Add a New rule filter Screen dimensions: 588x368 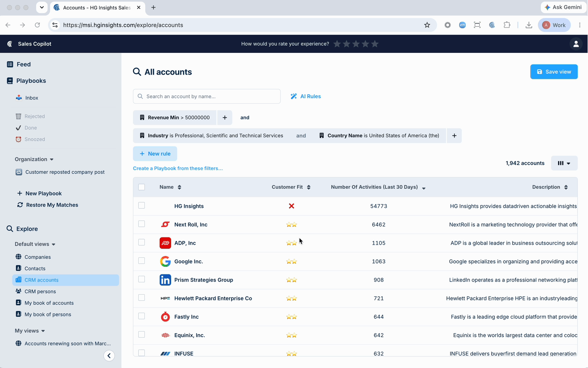(x=155, y=154)
